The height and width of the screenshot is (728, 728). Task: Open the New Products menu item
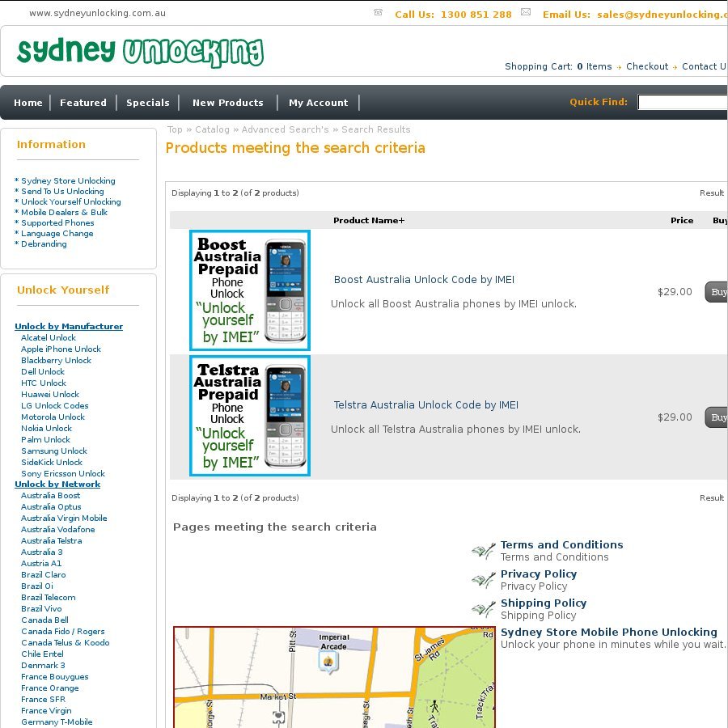coord(228,103)
